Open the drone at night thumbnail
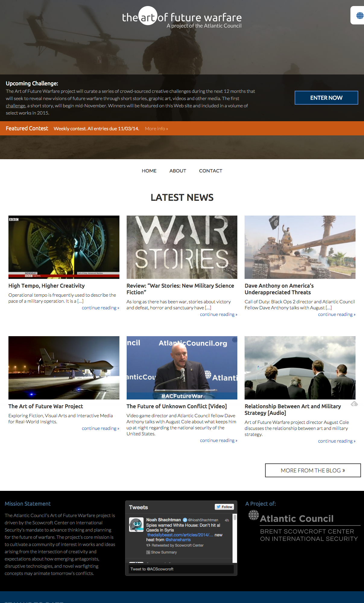364x603 pixels. pyautogui.click(x=64, y=368)
